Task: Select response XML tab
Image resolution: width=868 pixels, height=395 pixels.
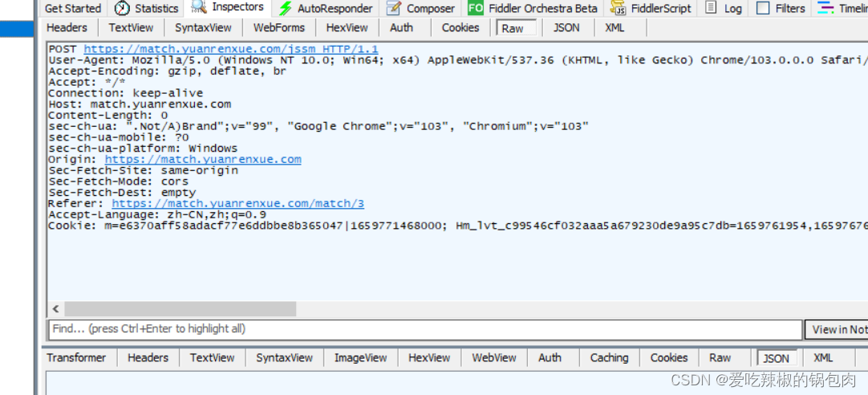Action: [823, 358]
